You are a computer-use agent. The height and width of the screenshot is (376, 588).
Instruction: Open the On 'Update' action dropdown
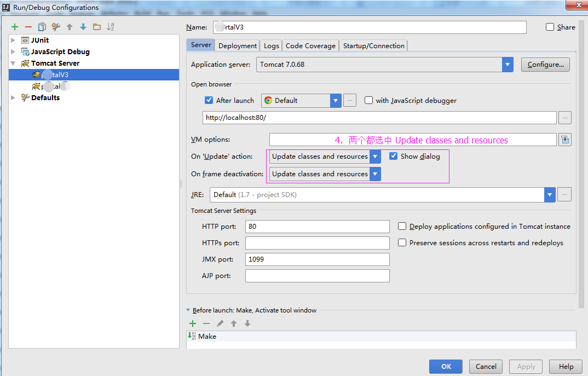click(375, 157)
